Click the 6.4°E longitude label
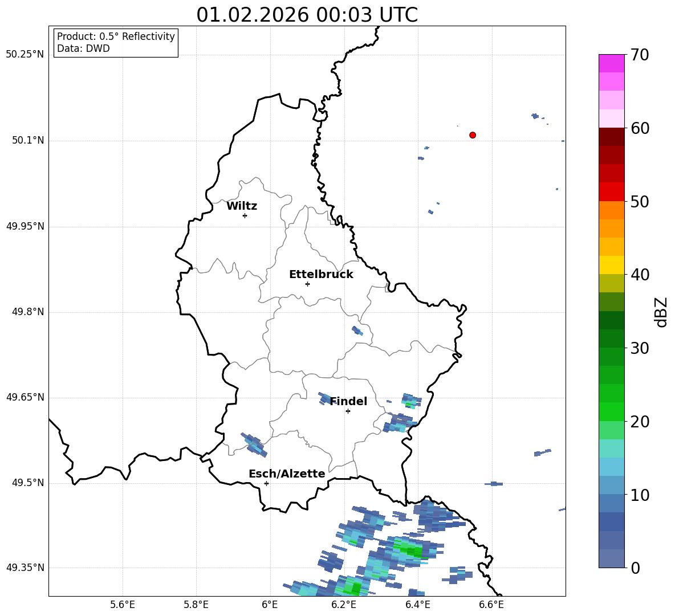This screenshot has width=675, height=616. point(417,605)
